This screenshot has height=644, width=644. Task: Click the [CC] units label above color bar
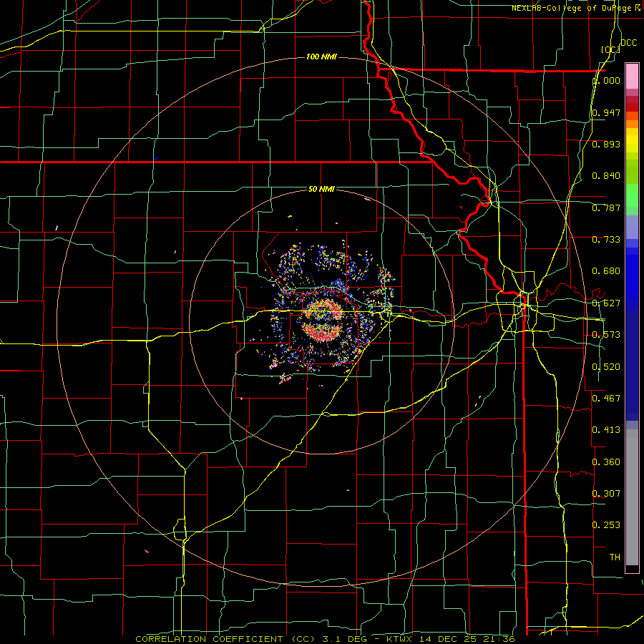point(610,49)
